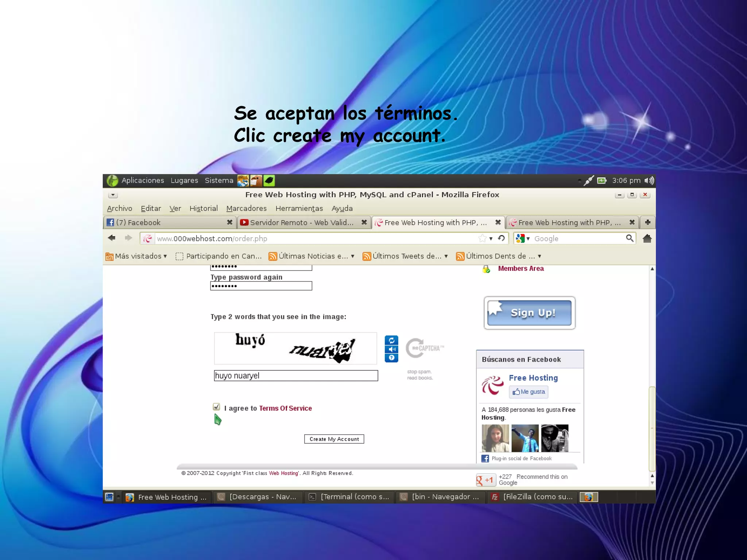Viewport: 747px width, 560px height.
Task: Open the URL history dropdown arrow
Action: tap(491, 238)
